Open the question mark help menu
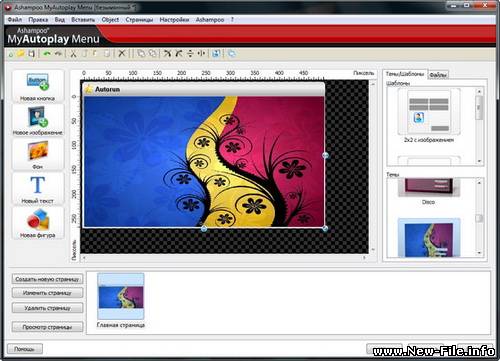 click(232, 20)
